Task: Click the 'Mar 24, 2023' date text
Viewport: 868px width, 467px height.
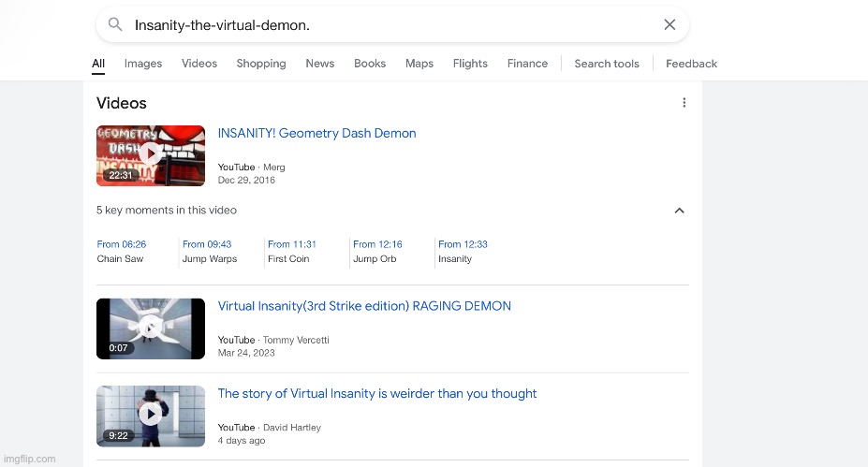Action: (246, 353)
